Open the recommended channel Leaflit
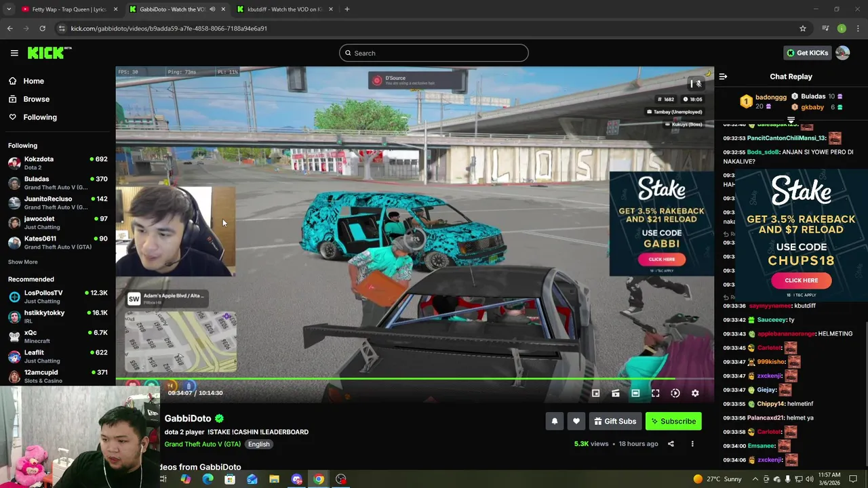 click(x=58, y=357)
